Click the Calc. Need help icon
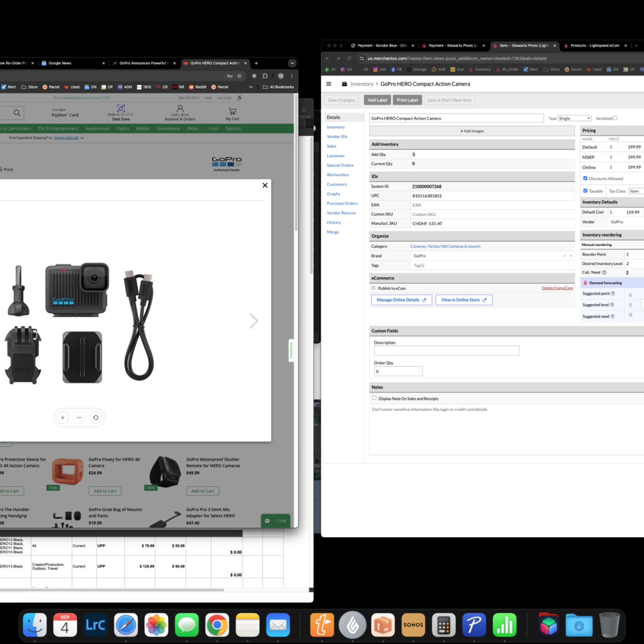 click(604, 272)
